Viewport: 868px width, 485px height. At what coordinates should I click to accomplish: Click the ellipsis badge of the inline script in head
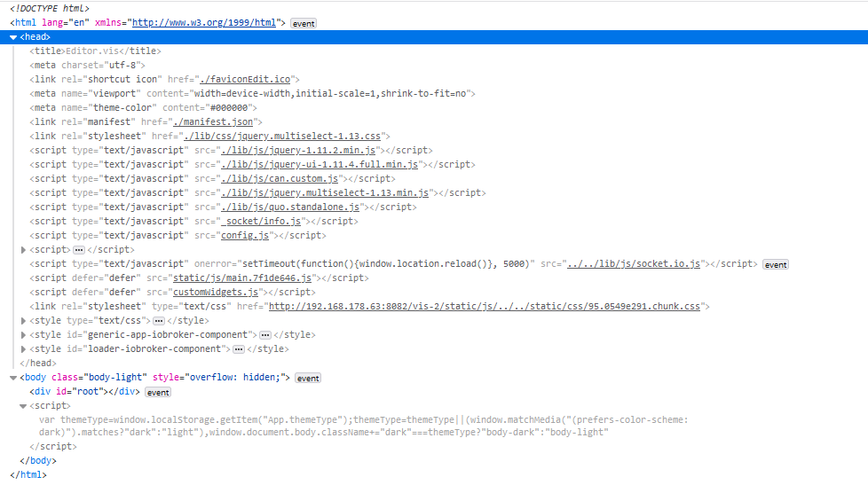79,250
